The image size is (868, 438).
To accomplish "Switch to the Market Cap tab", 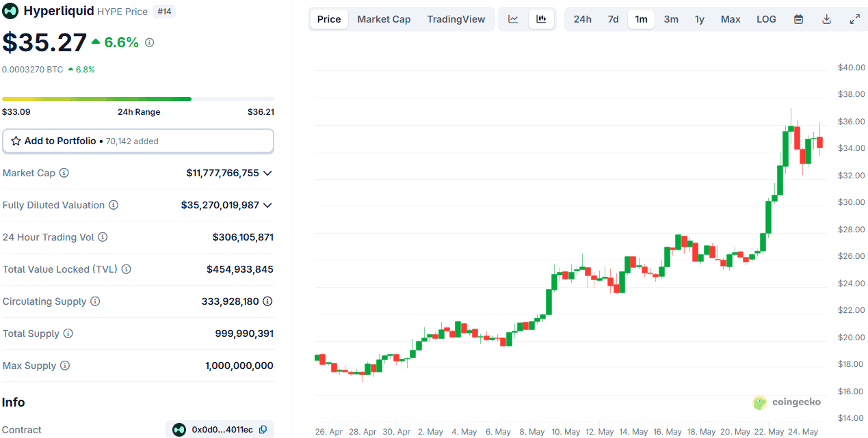I will [384, 19].
